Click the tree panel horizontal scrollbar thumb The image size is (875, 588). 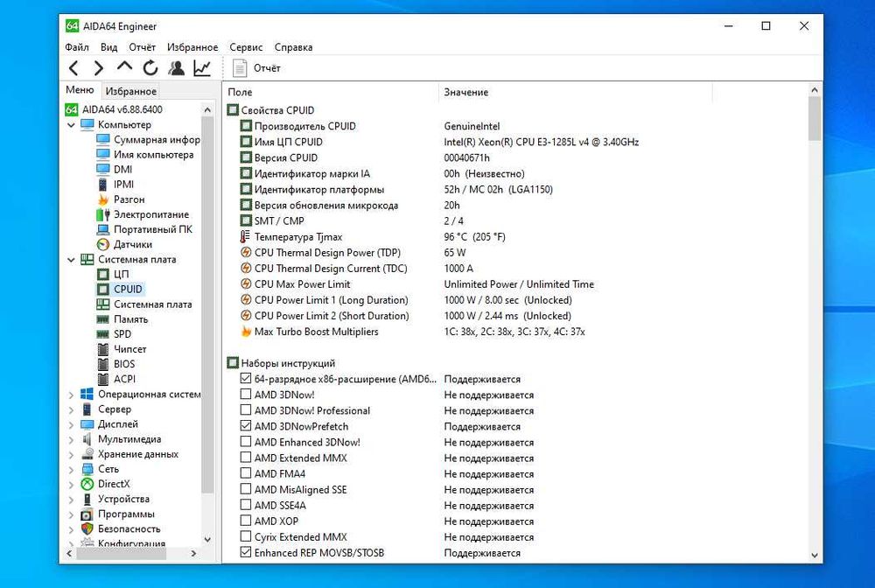[122, 553]
